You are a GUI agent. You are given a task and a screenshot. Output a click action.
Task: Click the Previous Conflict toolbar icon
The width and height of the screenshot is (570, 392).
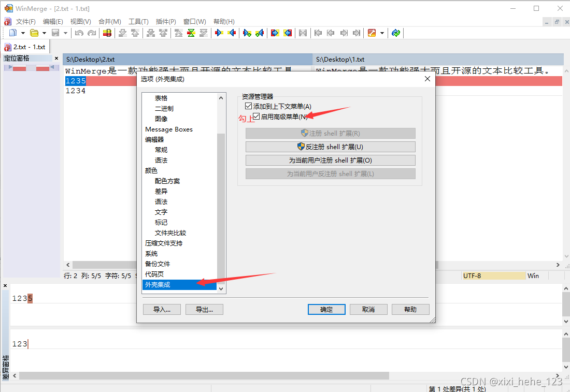point(163,33)
